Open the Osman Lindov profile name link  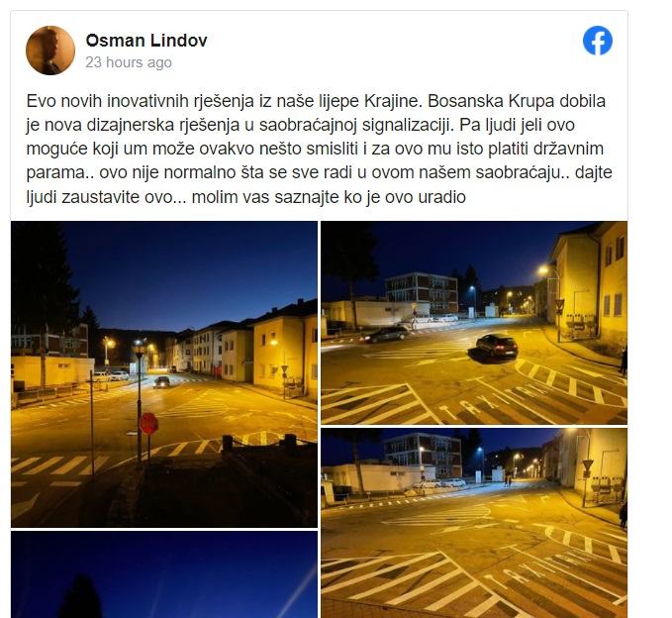coord(146,41)
